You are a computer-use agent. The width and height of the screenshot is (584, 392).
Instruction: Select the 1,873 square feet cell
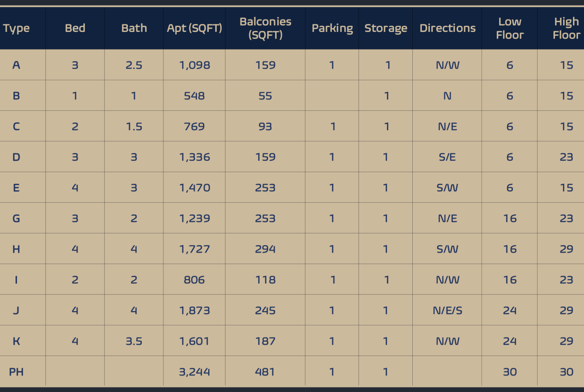(194, 311)
